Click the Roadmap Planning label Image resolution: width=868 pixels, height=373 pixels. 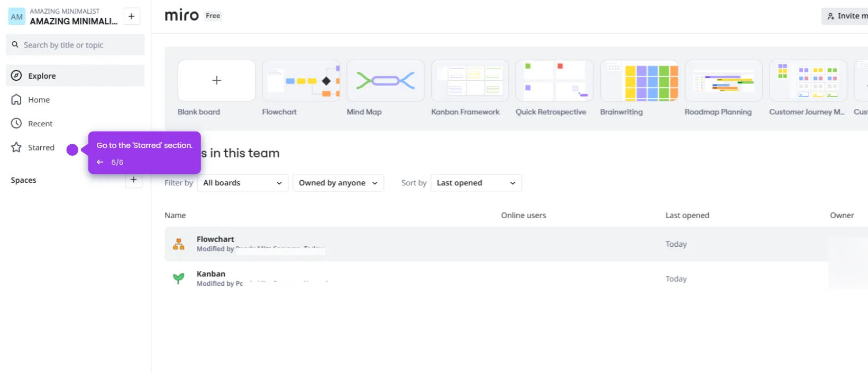click(x=718, y=112)
